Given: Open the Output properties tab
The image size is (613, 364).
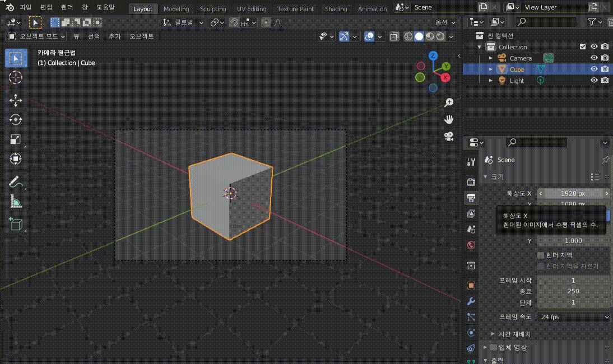Looking at the screenshot, I should click(x=471, y=198).
